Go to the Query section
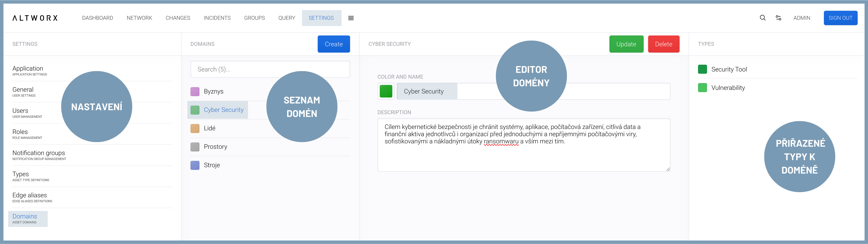The height and width of the screenshot is (244, 868). point(286,18)
